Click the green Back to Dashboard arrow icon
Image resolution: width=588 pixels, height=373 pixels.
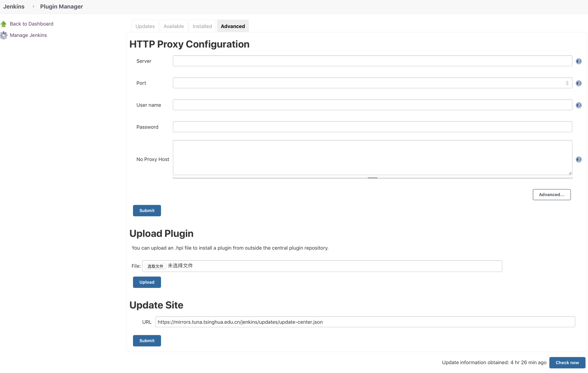pyautogui.click(x=4, y=24)
